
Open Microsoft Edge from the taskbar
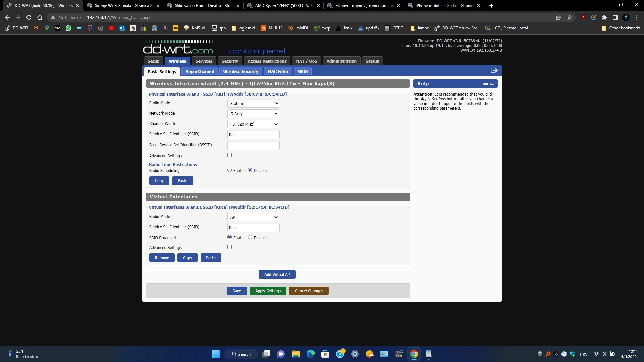[311, 354]
